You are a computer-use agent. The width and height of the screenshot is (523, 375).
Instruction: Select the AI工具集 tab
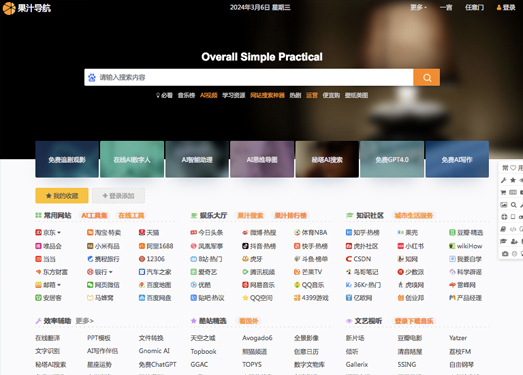tap(94, 216)
